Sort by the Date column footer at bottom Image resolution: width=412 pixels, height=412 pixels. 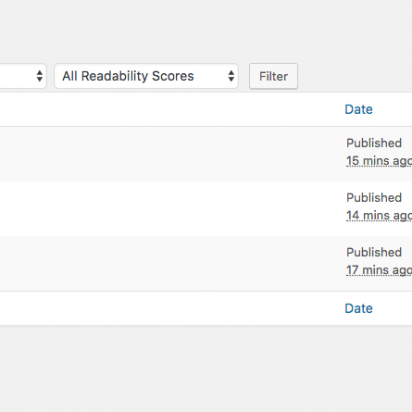(359, 308)
